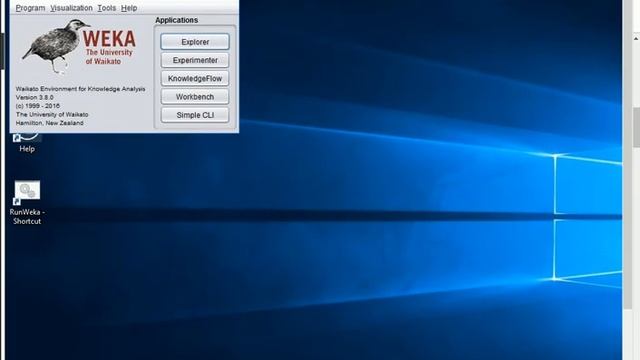Click the scrollbar up arrow at right
The height and width of the screenshot is (360, 640).
636,39
